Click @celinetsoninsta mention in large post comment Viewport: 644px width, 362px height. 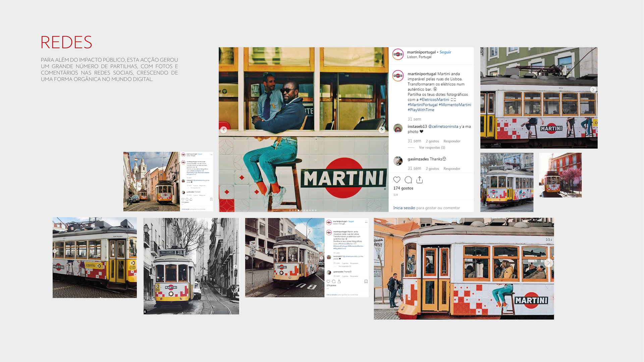pos(443,126)
